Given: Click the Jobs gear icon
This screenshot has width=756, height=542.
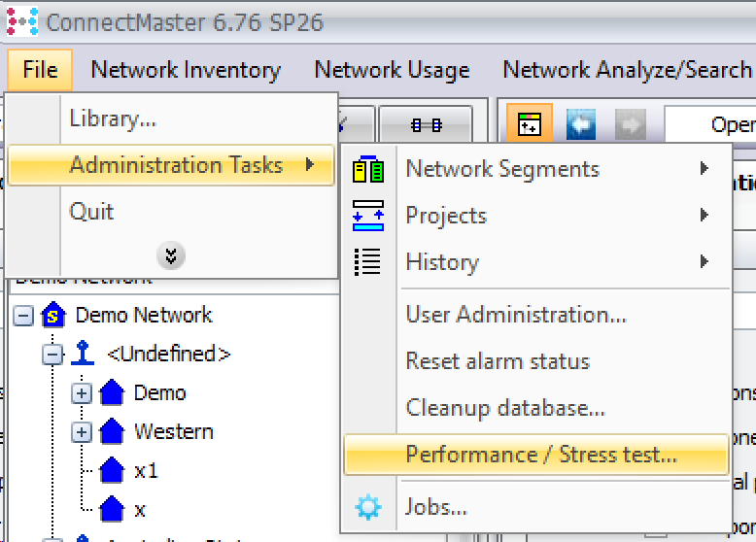Looking at the screenshot, I should tap(368, 507).
